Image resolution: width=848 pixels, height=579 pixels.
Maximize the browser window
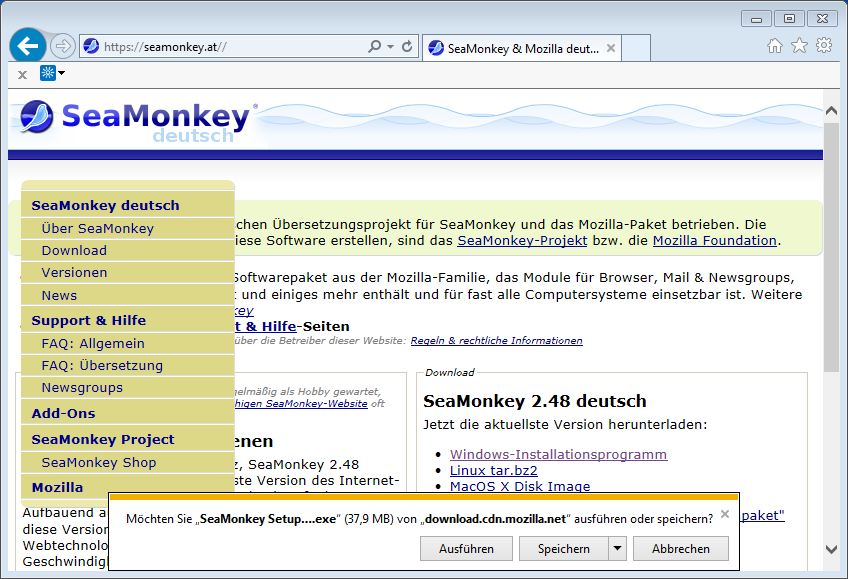click(x=789, y=19)
